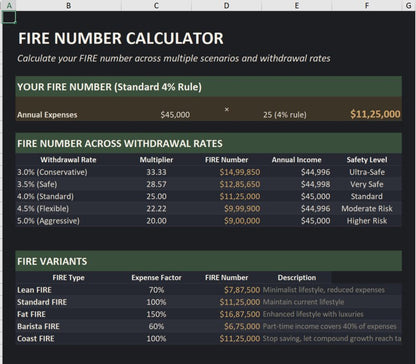Click the Higher Risk safety level cell
The width and height of the screenshot is (416, 364).
(367, 221)
